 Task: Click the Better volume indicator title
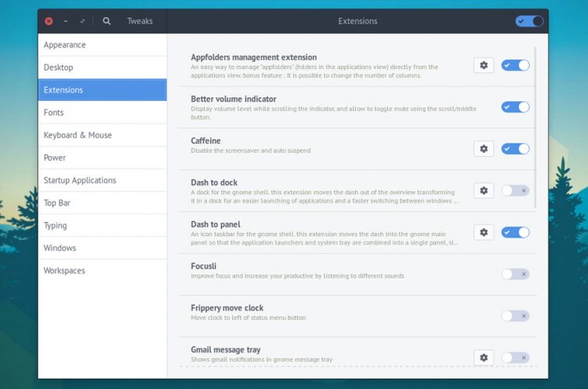point(234,99)
